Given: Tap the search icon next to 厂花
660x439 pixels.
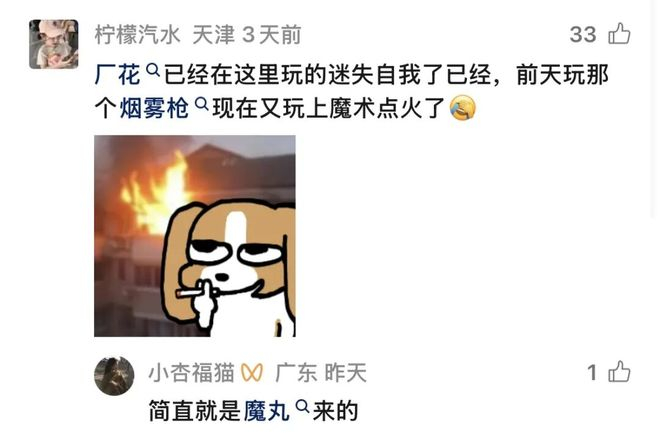Looking at the screenshot, I should point(153,70).
